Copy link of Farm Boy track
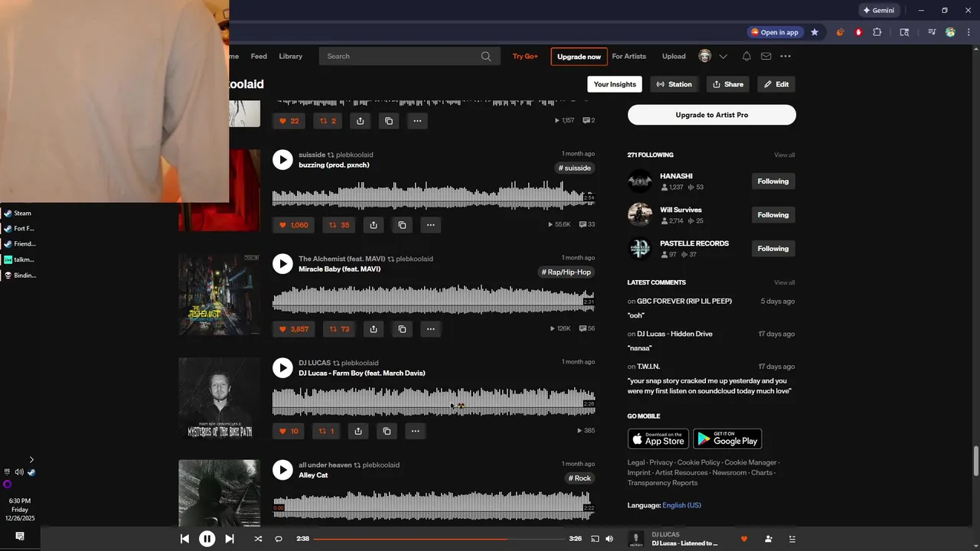 click(x=387, y=431)
